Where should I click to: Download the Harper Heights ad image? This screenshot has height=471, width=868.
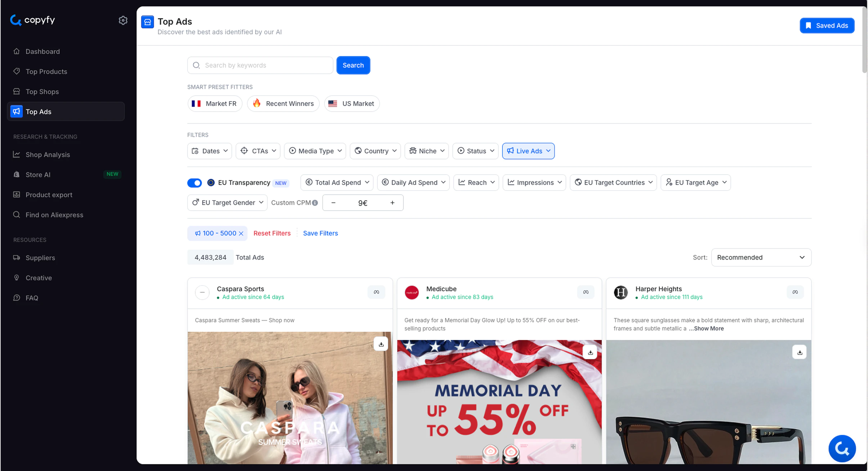[x=799, y=352]
